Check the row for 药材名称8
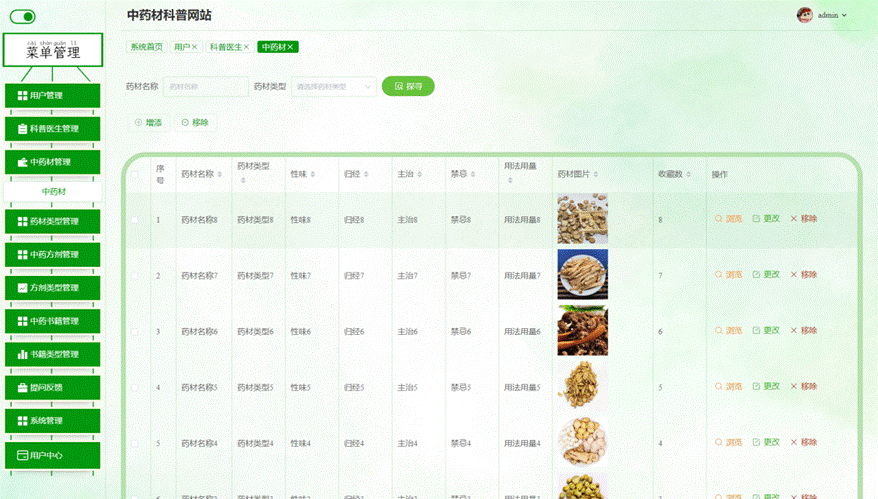The image size is (878, 499). tap(134, 220)
